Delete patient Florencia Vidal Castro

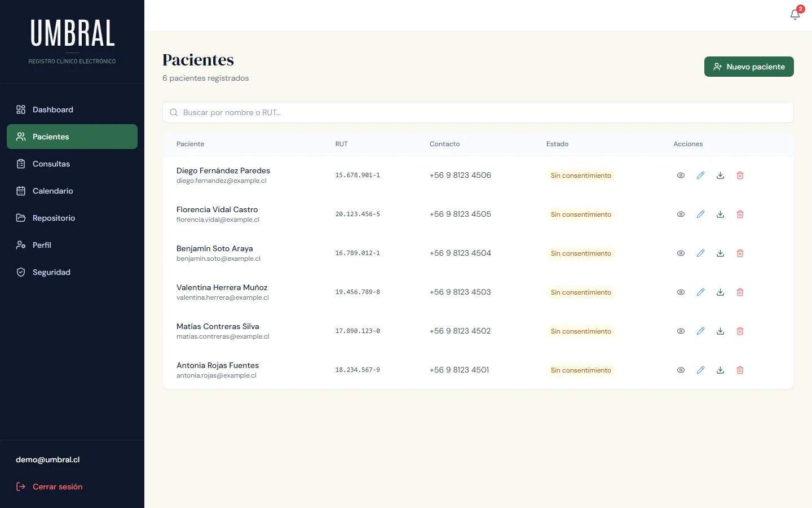740,214
